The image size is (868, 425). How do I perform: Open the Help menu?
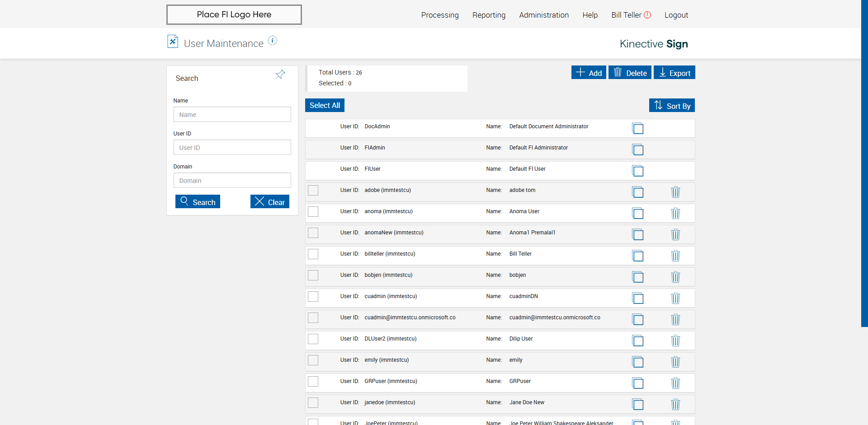point(590,15)
